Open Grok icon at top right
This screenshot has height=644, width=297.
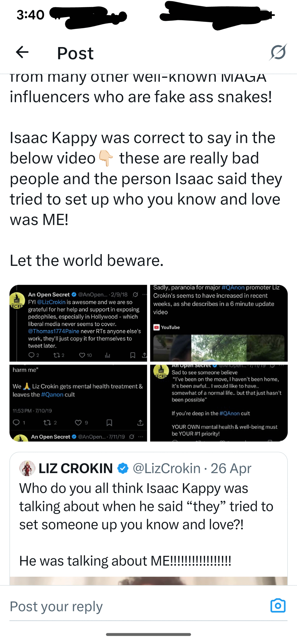[278, 52]
